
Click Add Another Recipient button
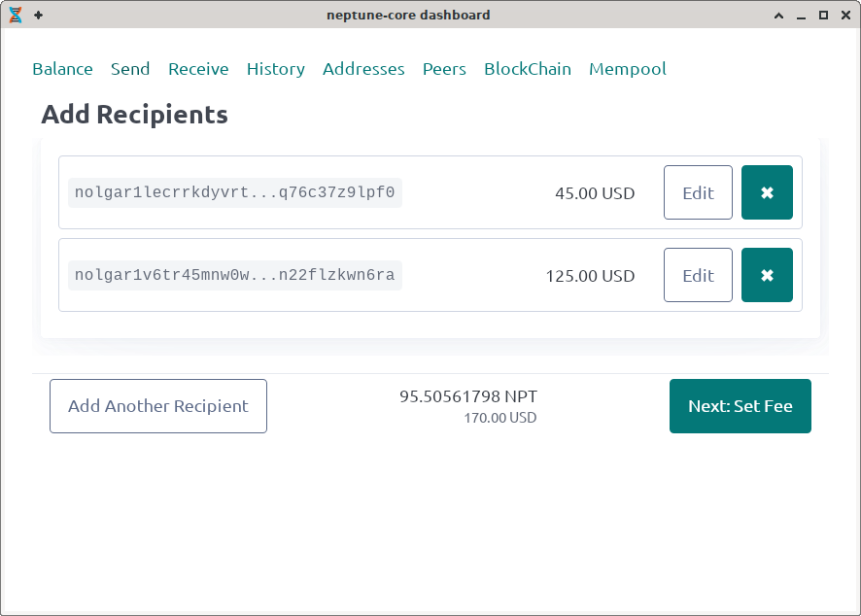tap(158, 406)
